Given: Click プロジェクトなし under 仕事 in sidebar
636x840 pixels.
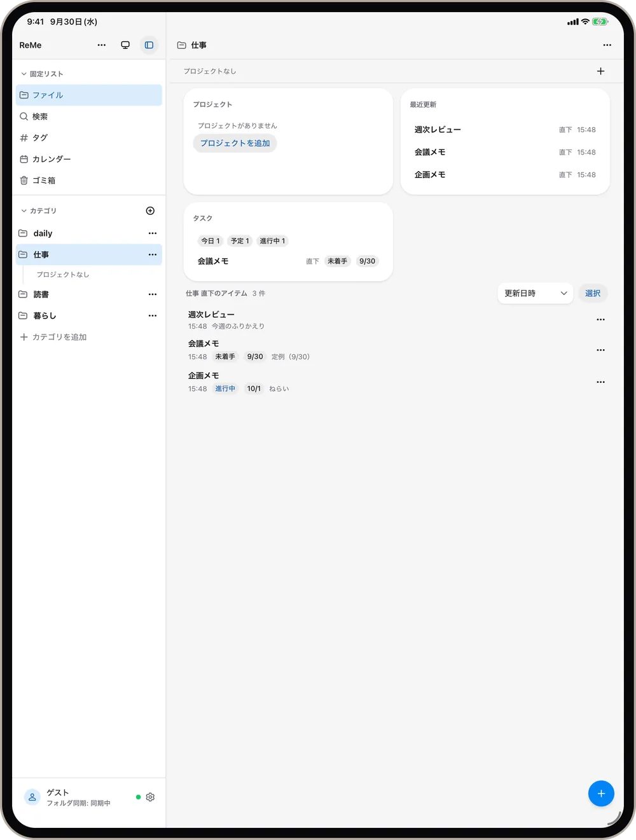Looking at the screenshot, I should coord(63,275).
